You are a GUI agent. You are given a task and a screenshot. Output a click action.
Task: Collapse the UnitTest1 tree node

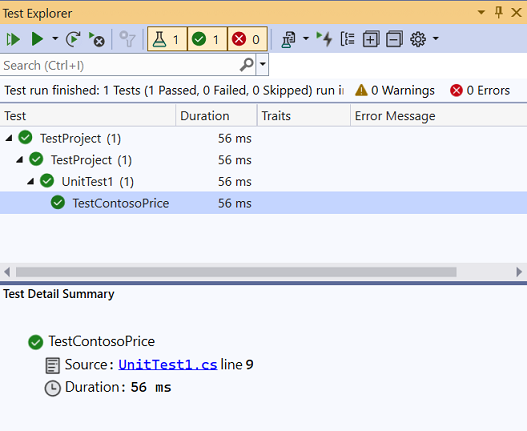(x=31, y=182)
